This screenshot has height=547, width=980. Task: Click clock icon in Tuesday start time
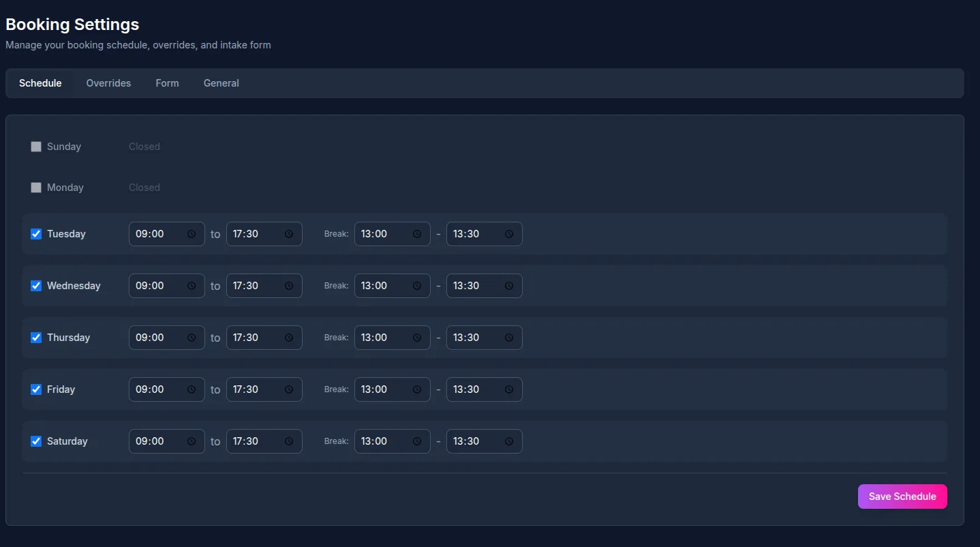pyautogui.click(x=192, y=234)
